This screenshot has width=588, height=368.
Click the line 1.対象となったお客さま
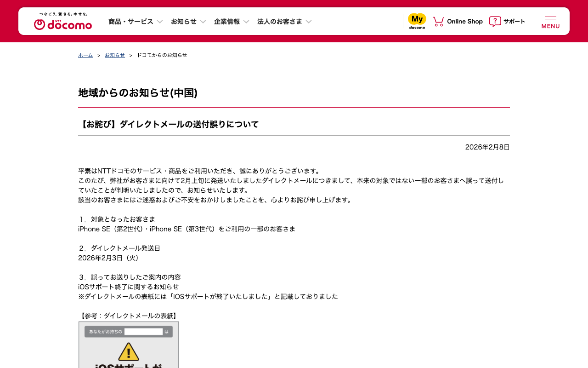pos(117,219)
